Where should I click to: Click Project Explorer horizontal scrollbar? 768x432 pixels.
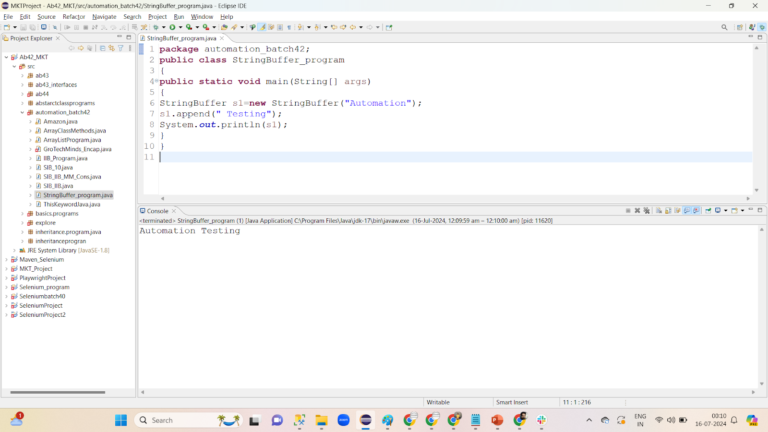[x=58, y=392]
